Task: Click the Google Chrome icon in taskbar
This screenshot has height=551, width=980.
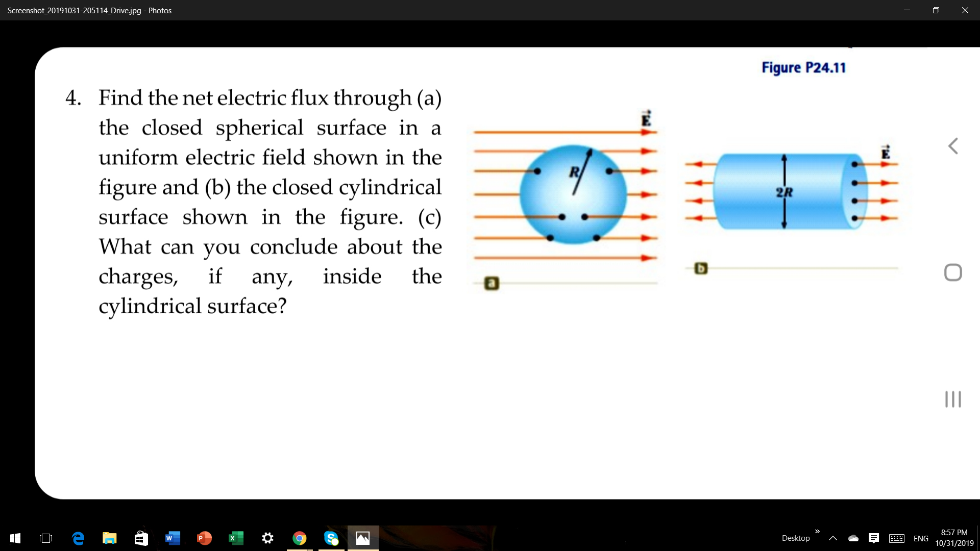Action: (x=299, y=538)
